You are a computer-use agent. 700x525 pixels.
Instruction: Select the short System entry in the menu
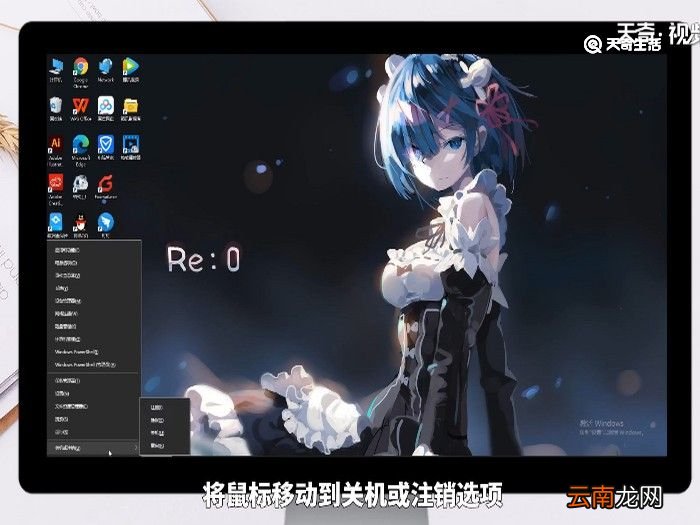click(94, 288)
